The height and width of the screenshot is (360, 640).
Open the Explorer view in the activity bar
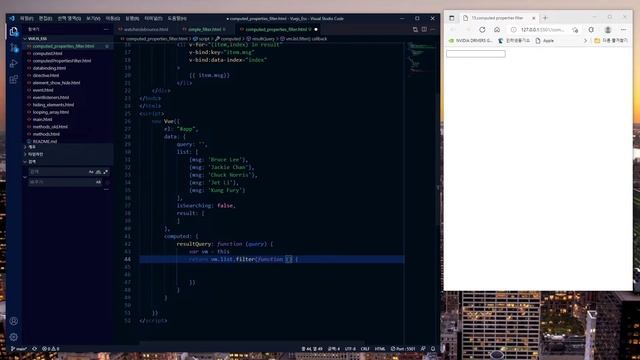point(13,31)
